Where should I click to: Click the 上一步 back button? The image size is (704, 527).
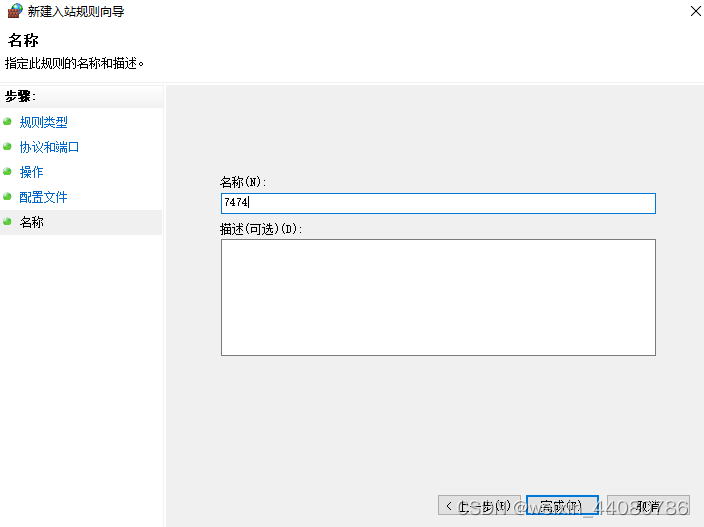point(479,506)
